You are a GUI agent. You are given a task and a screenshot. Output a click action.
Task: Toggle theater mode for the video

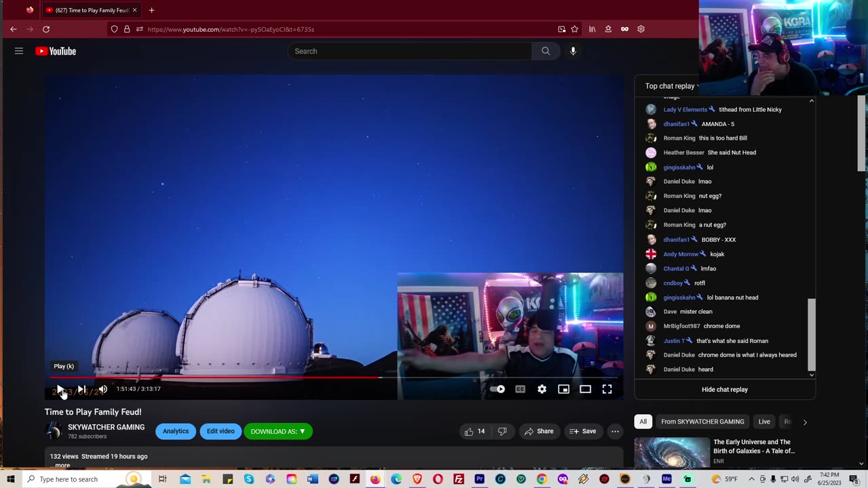click(585, 389)
